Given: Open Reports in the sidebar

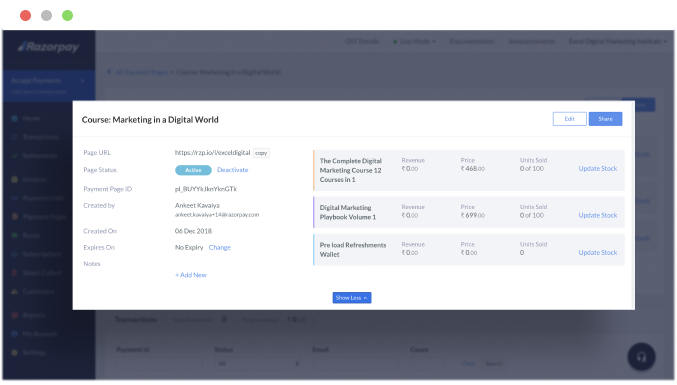Looking at the screenshot, I should 34,315.
